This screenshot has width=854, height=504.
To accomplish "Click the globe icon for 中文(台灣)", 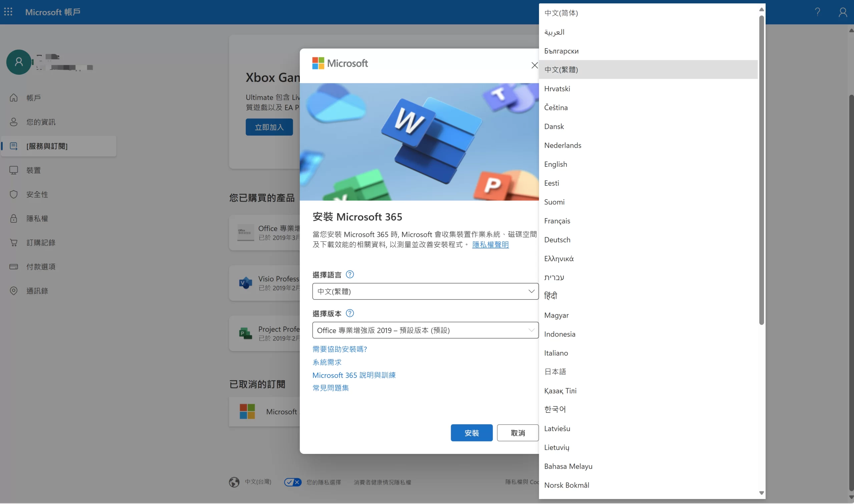I will [x=234, y=482].
